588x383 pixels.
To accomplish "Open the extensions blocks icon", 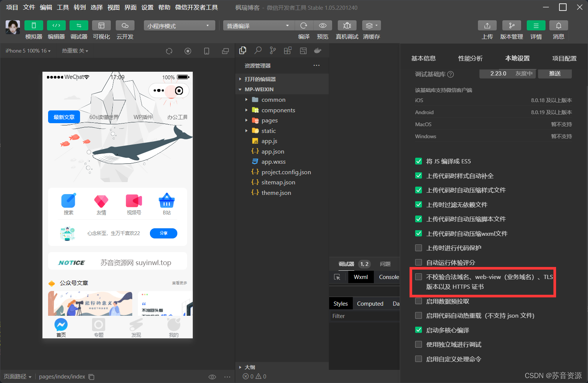I will click(288, 50).
